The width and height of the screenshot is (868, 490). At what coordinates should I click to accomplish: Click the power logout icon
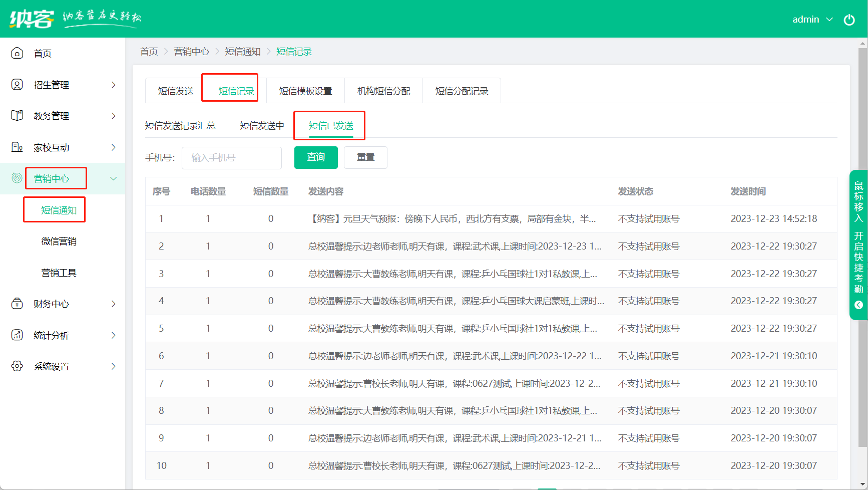pyautogui.click(x=849, y=20)
